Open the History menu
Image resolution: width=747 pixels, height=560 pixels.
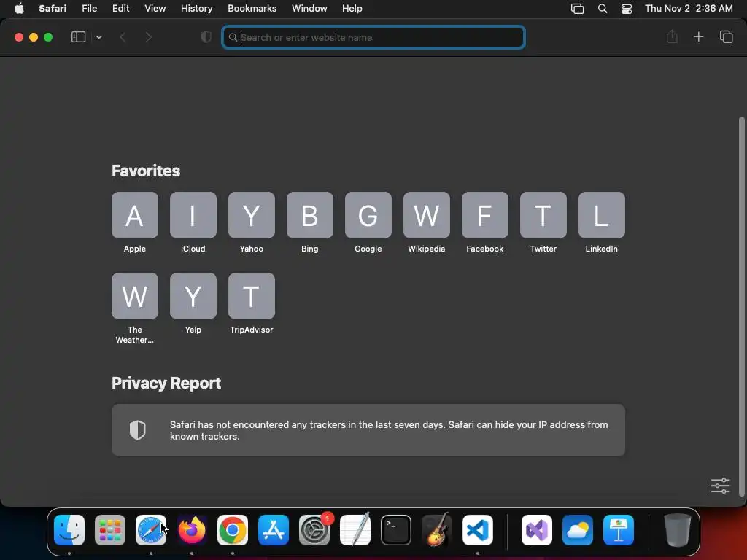pyautogui.click(x=196, y=9)
